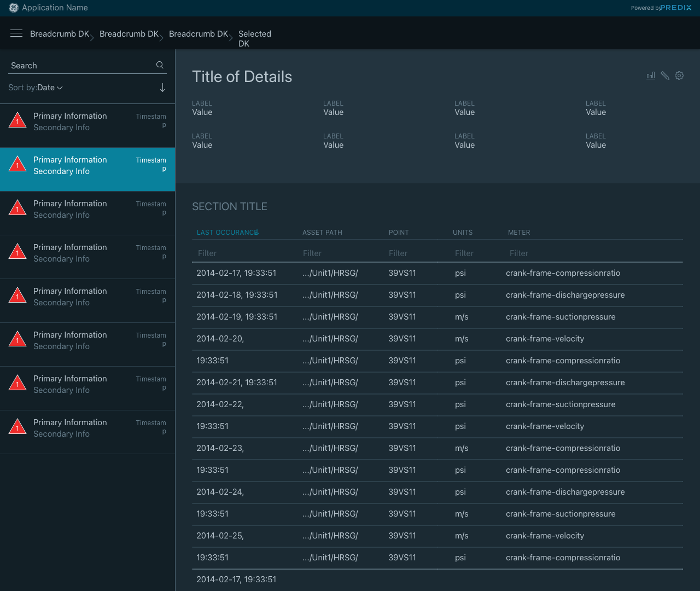Focus the Meter column filter field
Screen dimensions: 700x591
click(x=594, y=253)
